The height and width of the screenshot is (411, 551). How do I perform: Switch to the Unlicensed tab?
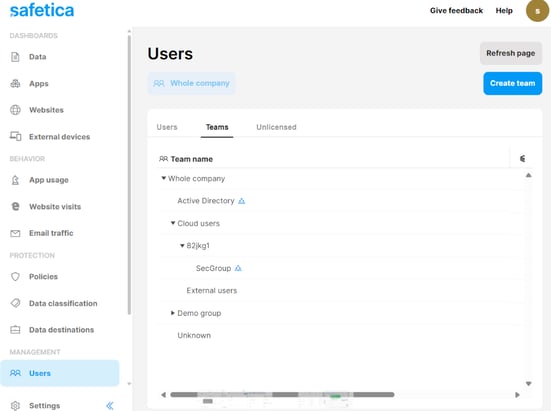tap(276, 127)
